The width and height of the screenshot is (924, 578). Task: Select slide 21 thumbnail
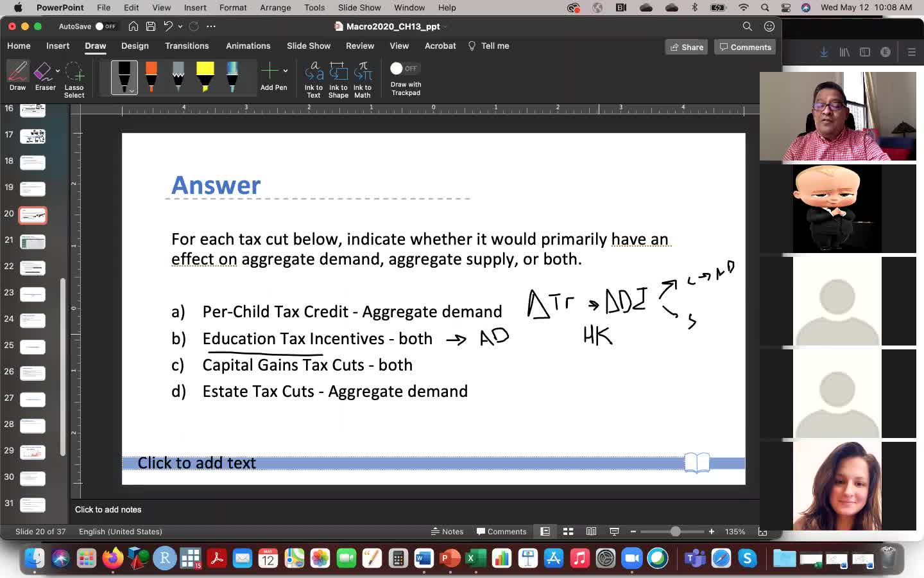pos(33,241)
